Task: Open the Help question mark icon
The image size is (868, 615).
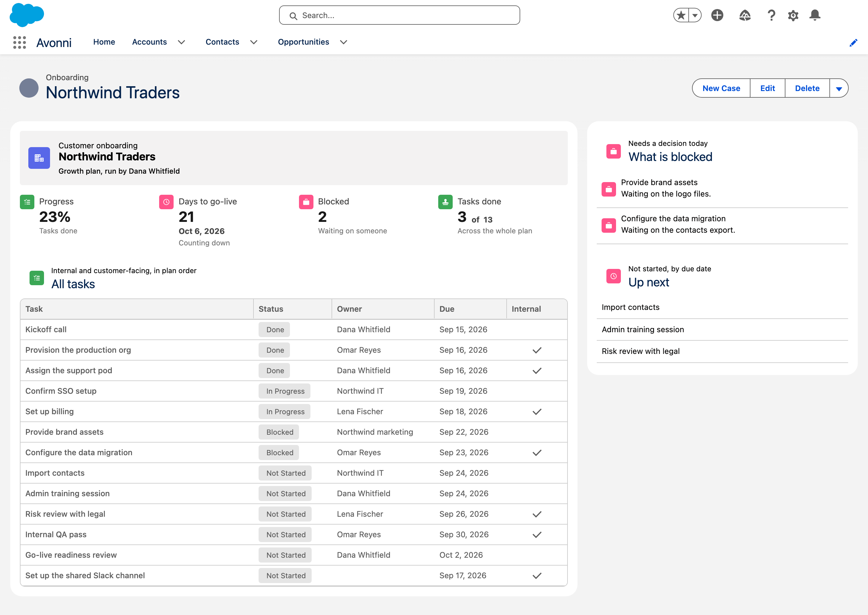Action: pyautogui.click(x=771, y=16)
